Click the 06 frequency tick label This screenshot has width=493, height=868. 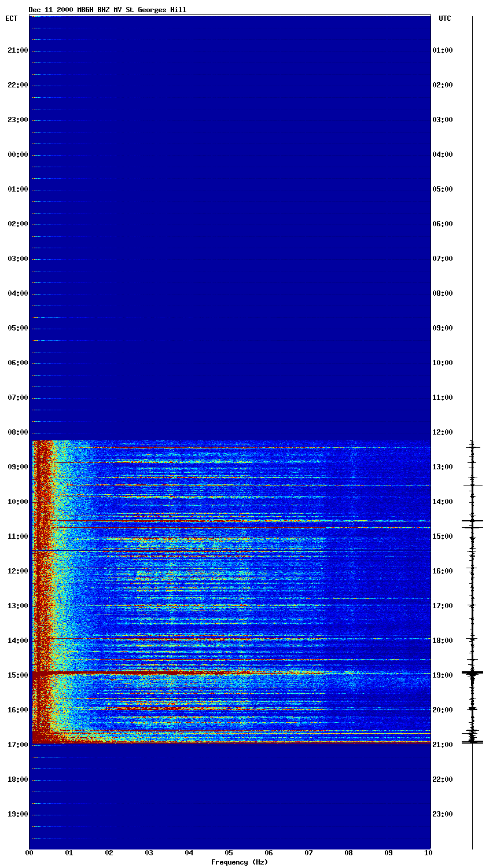pos(268,853)
